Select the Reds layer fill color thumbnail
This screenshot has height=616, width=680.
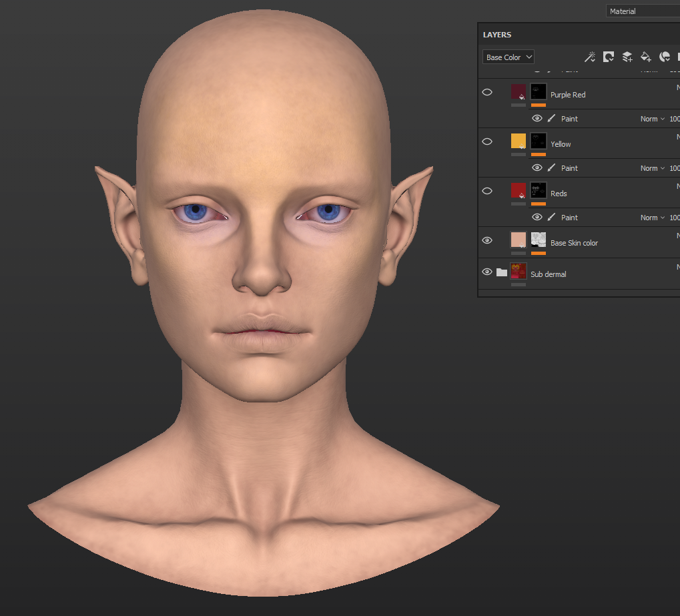point(519,191)
